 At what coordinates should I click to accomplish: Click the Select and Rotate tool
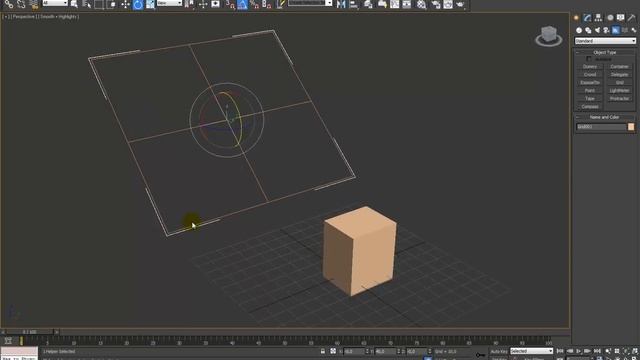pyautogui.click(x=138, y=4)
